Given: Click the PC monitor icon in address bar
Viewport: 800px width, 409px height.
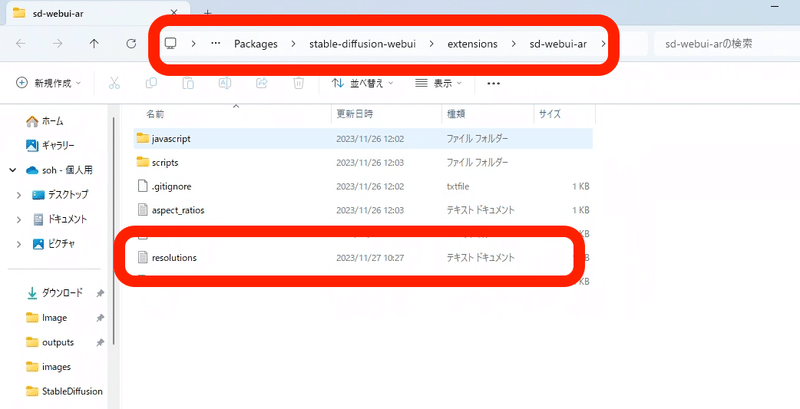Looking at the screenshot, I should [x=170, y=43].
